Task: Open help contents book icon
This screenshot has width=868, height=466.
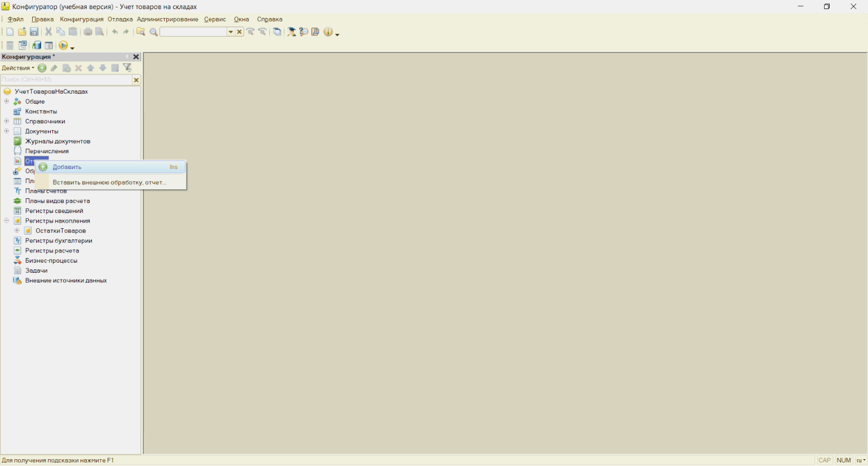Action: (316, 32)
